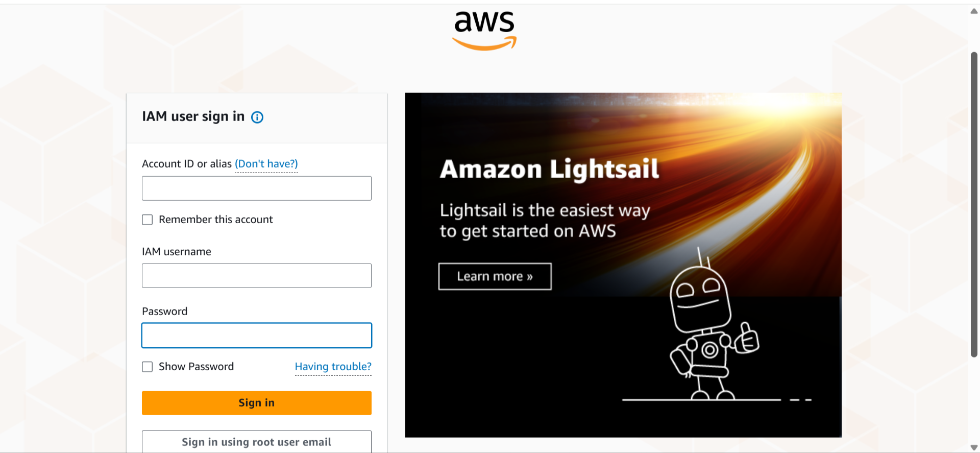Click the Lightsail tagline text in the banner

pos(545,221)
